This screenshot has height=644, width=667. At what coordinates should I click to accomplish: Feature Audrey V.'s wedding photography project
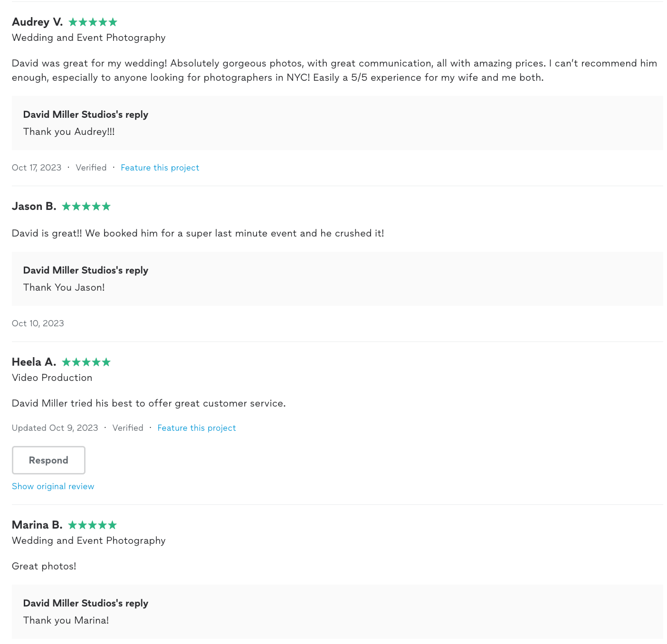click(x=160, y=168)
